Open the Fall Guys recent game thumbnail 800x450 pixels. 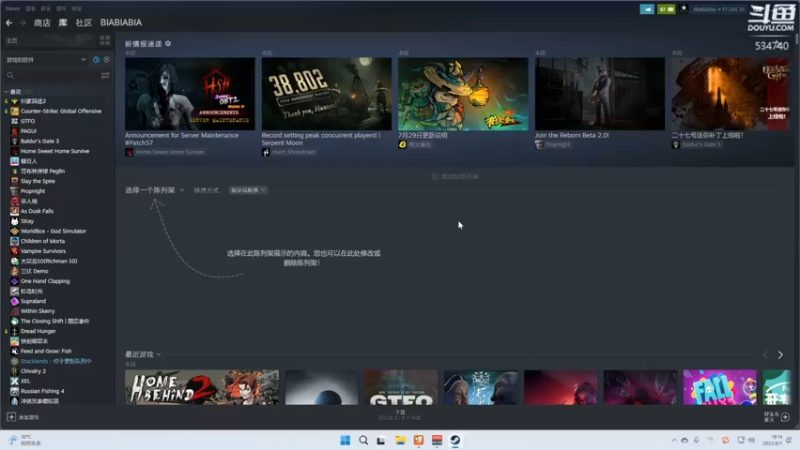tap(719, 387)
